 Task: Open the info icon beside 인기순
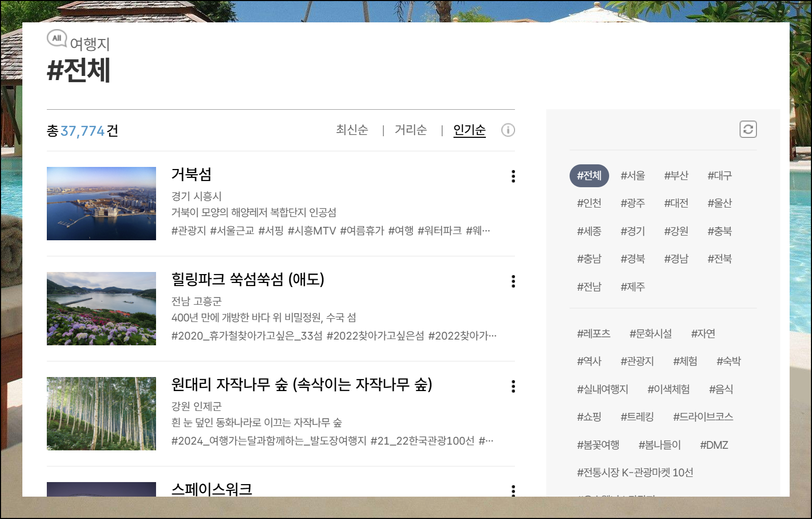click(x=508, y=130)
